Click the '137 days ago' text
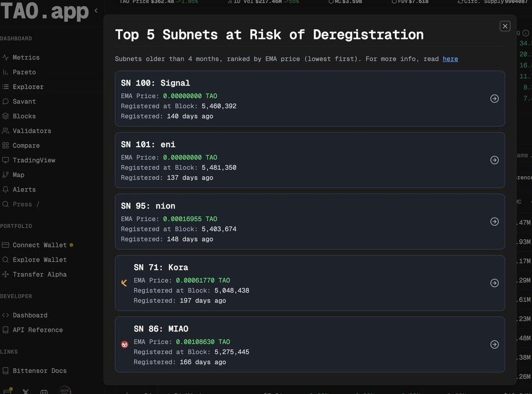This screenshot has width=532, height=394. tap(190, 178)
